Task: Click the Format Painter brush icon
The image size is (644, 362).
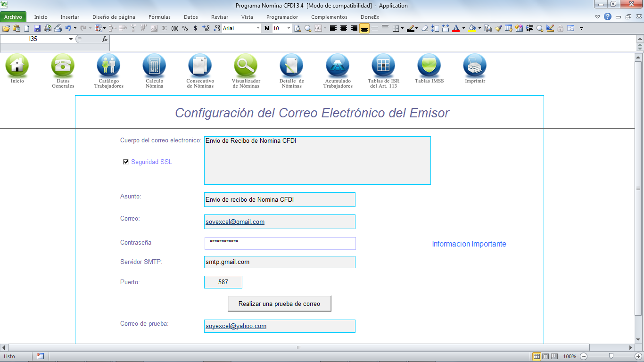Action: [x=498, y=28]
